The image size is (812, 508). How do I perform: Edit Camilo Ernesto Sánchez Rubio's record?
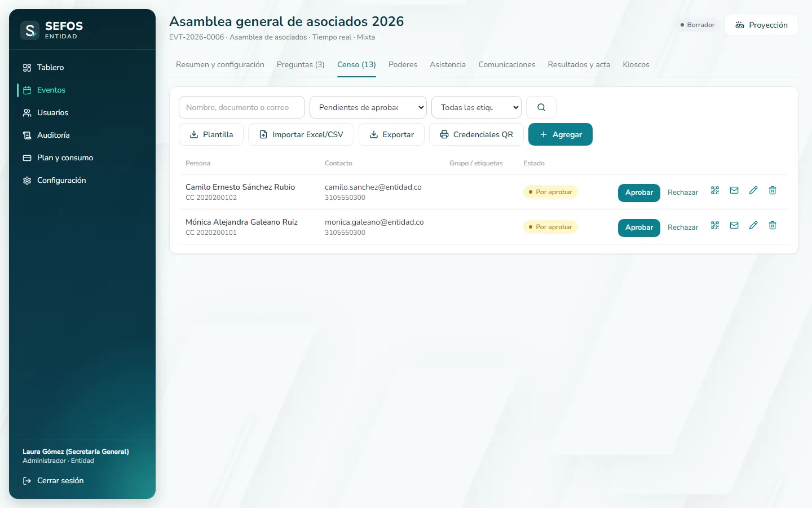[753, 191]
